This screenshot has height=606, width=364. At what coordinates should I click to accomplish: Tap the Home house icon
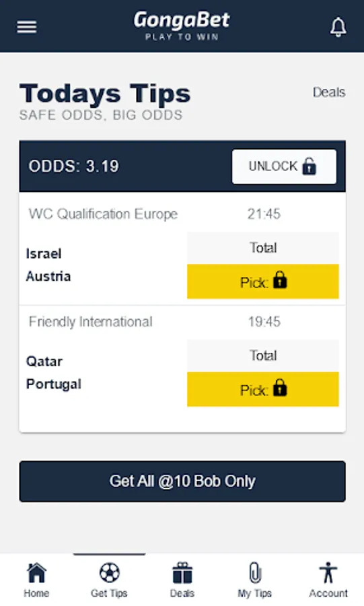coord(36,573)
